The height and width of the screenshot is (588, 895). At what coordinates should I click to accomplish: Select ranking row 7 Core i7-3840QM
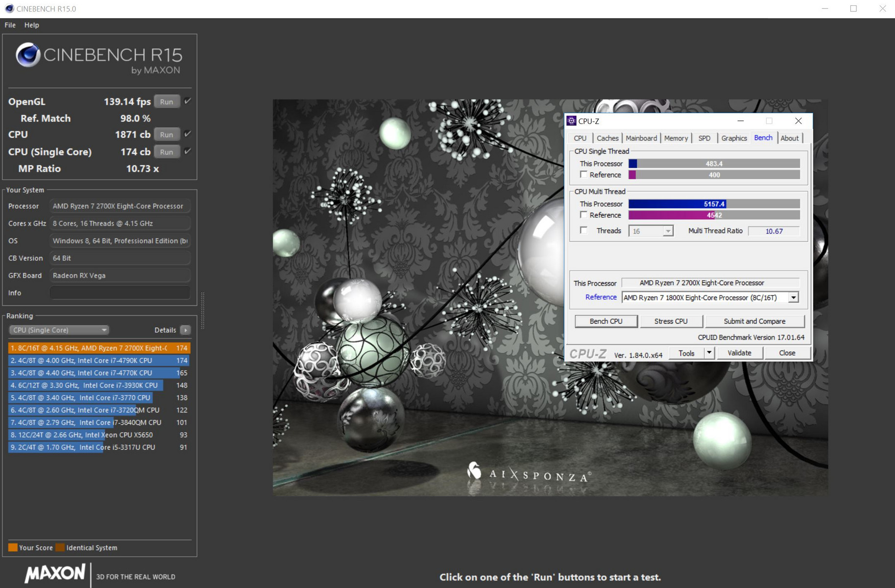pos(99,422)
